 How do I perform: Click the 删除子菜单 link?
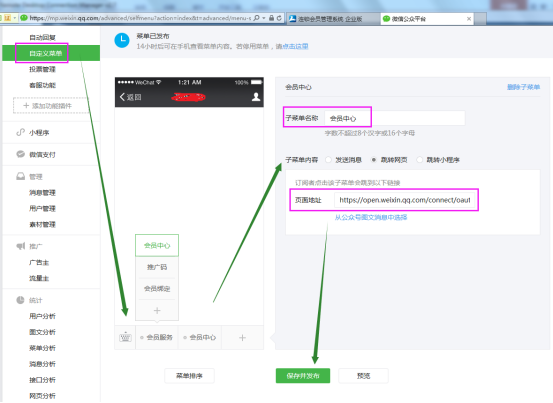pyautogui.click(x=523, y=87)
